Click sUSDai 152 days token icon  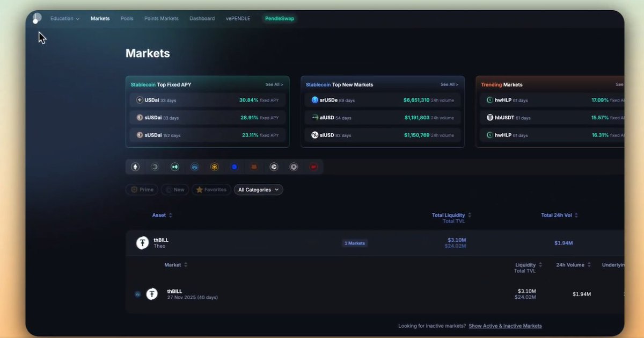[x=140, y=135]
